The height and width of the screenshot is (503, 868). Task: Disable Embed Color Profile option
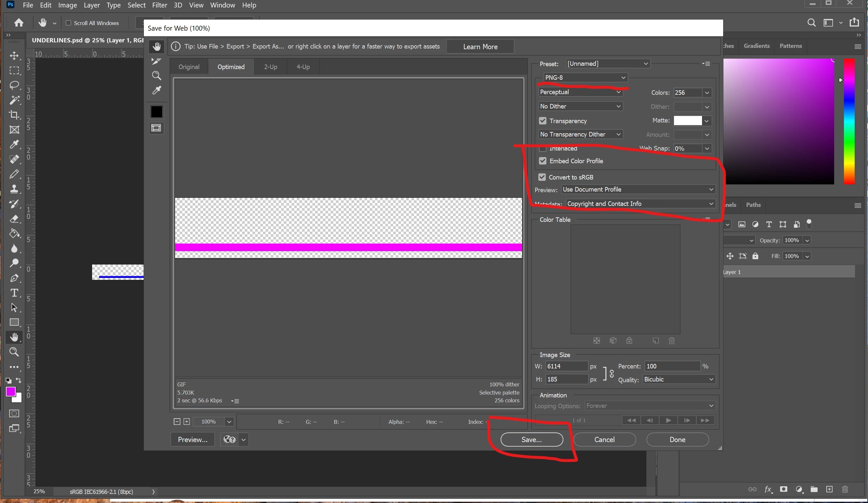(x=543, y=161)
